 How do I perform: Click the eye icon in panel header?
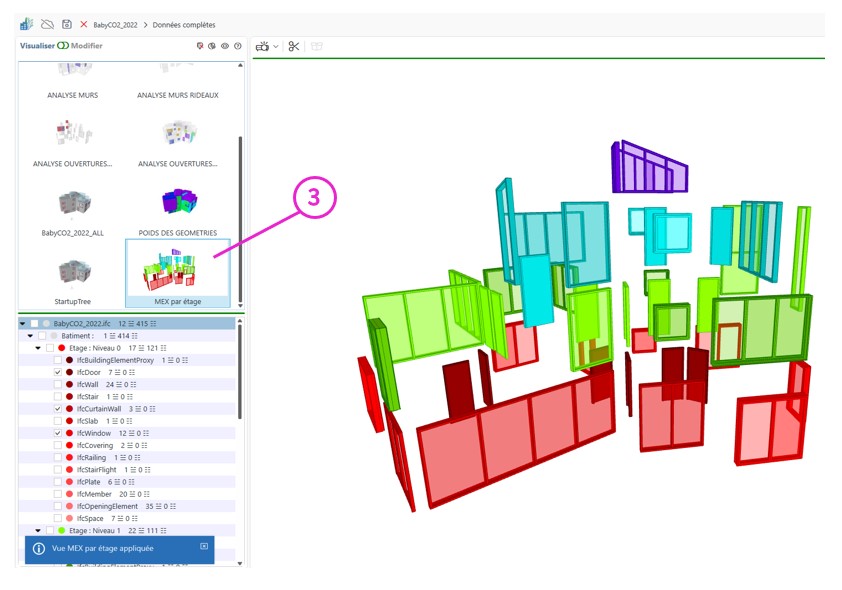pyautogui.click(x=225, y=46)
